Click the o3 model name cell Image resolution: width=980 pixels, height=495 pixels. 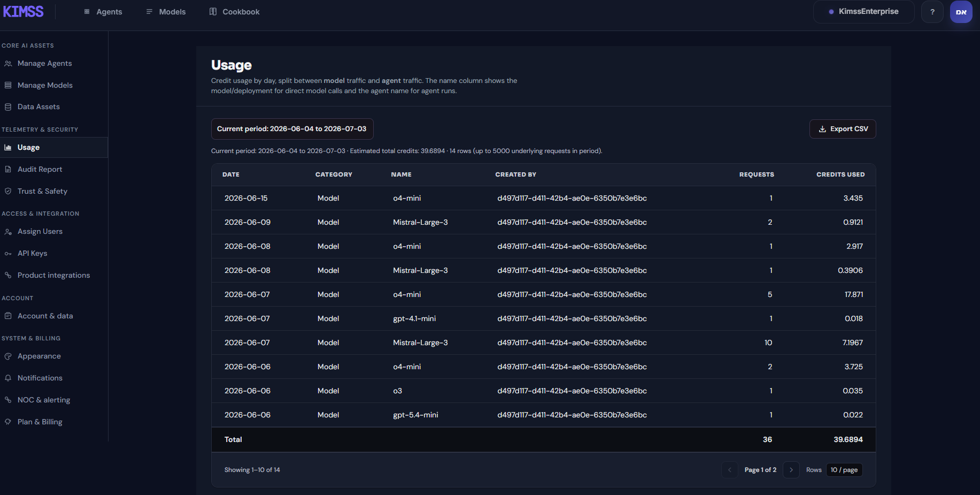(x=397, y=391)
